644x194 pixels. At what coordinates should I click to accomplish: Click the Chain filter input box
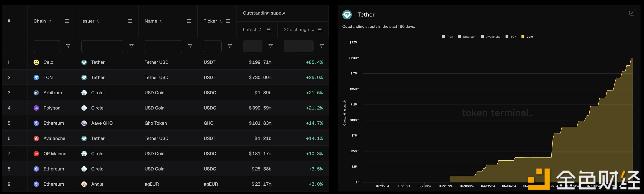tap(47, 46)
